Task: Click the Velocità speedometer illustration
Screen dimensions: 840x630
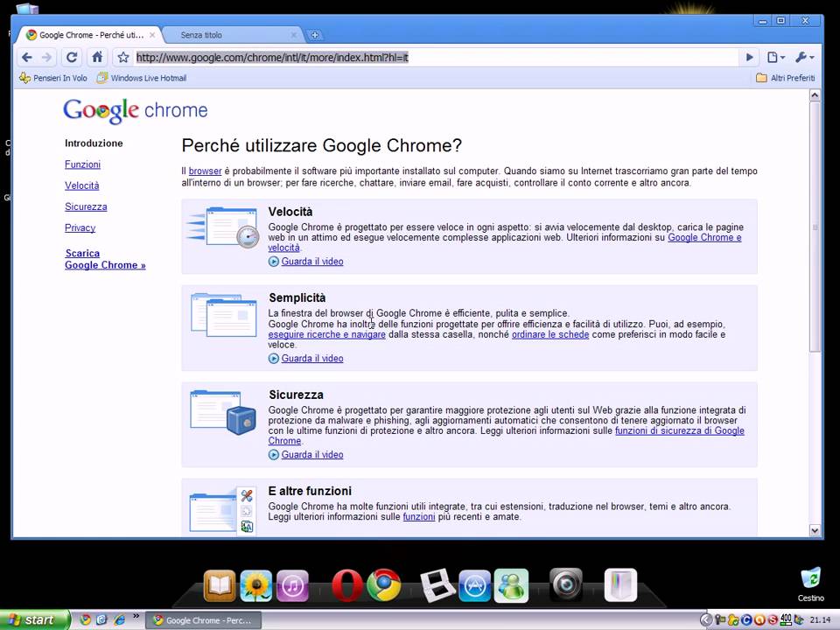Action: click(x=223, y=227)
